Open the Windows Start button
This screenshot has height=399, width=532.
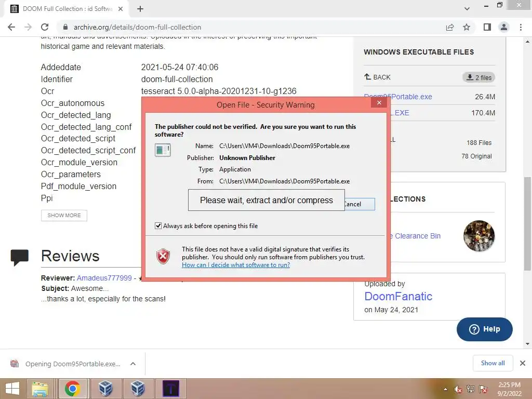pyautogui.click(x=12, y=389)
